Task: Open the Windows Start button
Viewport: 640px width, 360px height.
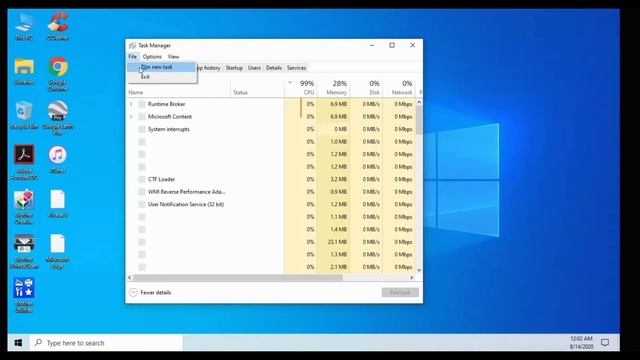Action: click(18, 343)
